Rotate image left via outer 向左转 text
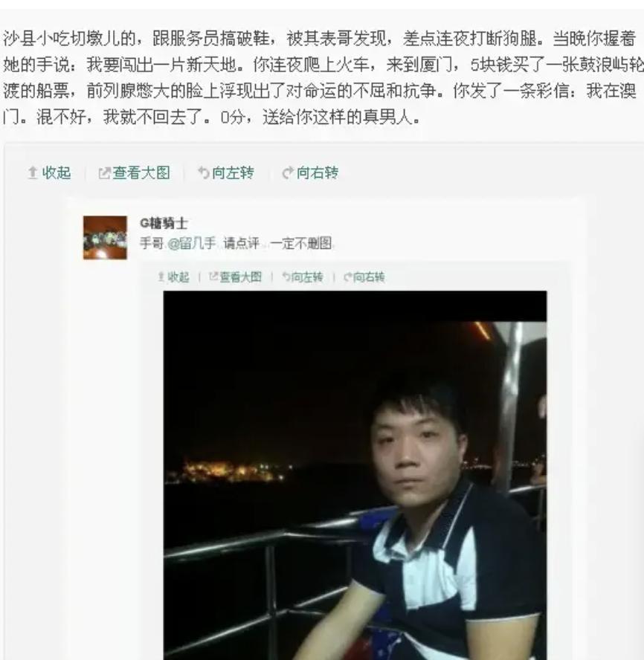 [233, 172]
